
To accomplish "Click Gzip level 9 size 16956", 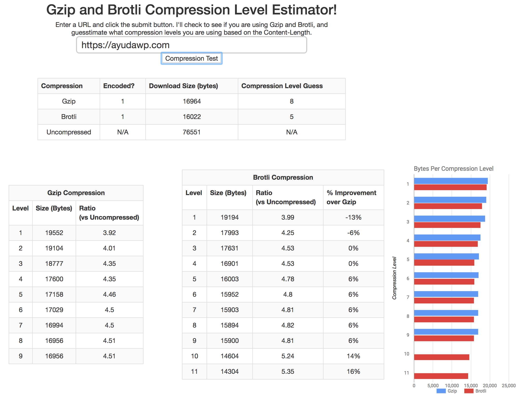I will point(54,356).
